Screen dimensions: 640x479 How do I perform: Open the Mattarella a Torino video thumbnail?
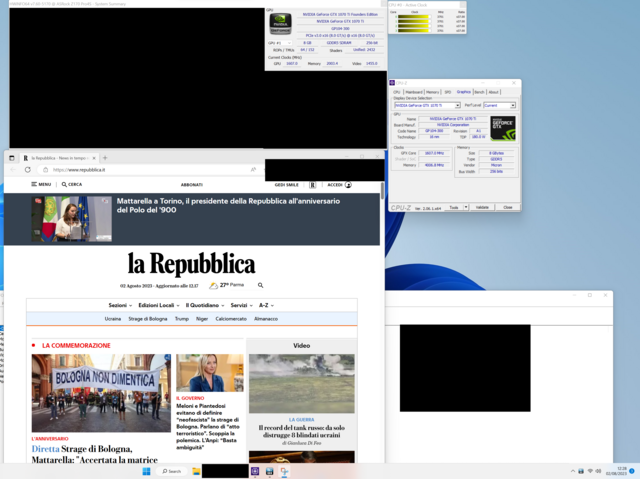71,219
